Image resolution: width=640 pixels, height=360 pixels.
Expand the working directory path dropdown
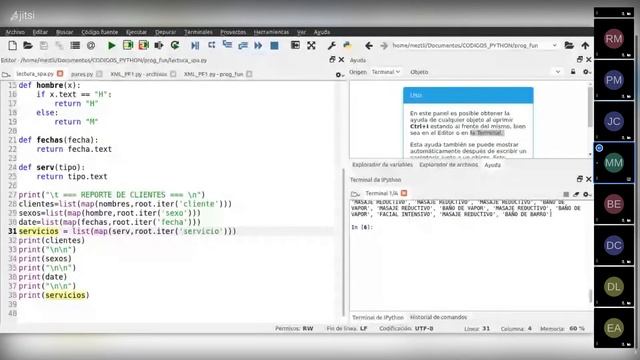tap(554, 45)
